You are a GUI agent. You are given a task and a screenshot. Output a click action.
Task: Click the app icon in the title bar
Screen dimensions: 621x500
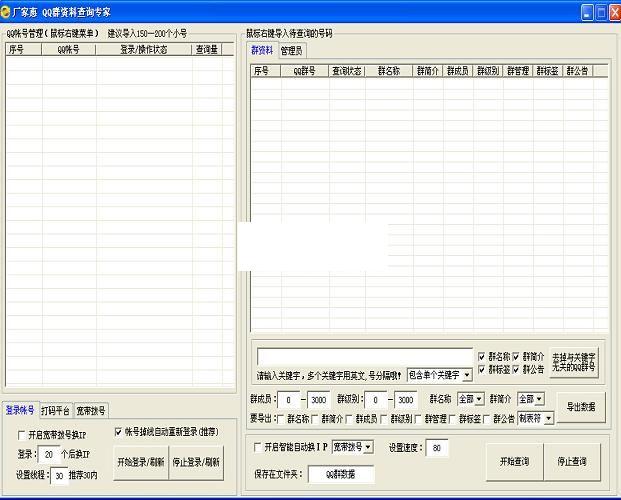pyautogui.click(x=7, y=11)
